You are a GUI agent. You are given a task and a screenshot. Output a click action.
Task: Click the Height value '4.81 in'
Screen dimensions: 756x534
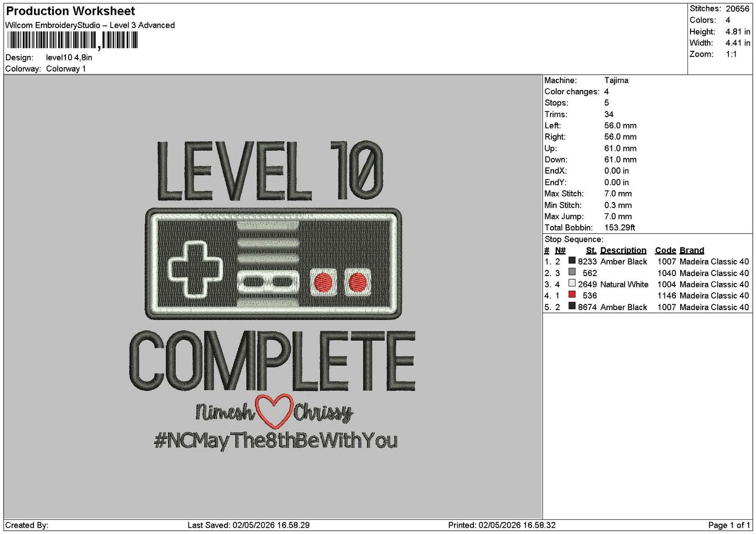(738, 32)
